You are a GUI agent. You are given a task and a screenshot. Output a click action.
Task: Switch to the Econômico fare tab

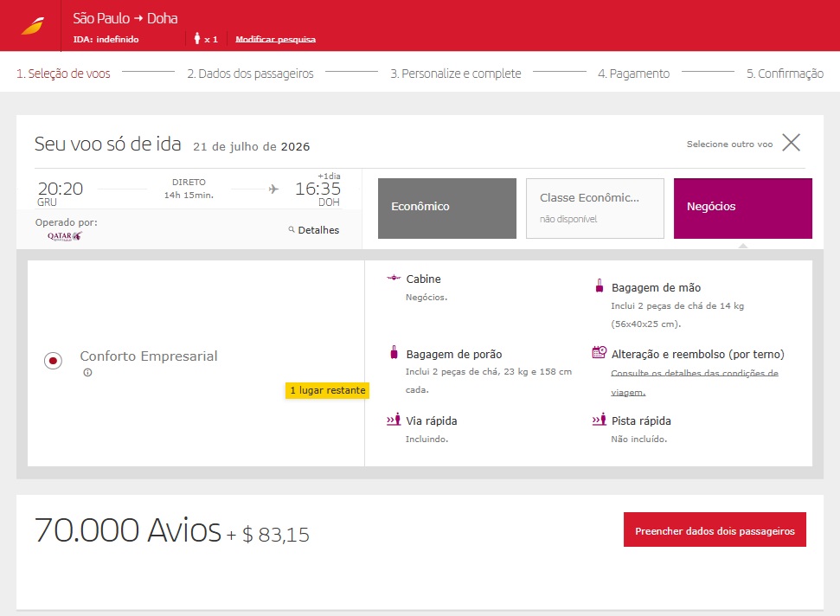tap(446, 208)
